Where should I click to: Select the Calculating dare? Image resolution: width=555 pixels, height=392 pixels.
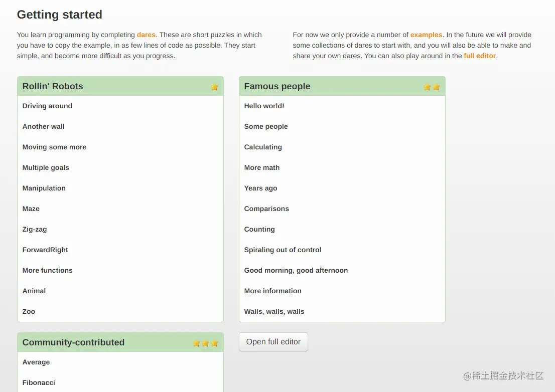(x=263, y=147)
